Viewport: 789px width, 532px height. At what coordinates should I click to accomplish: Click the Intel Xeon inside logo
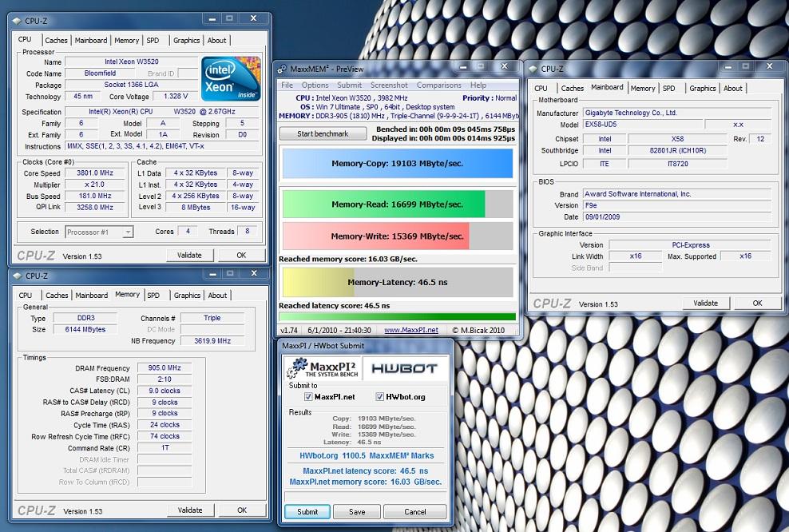[231, 78]
